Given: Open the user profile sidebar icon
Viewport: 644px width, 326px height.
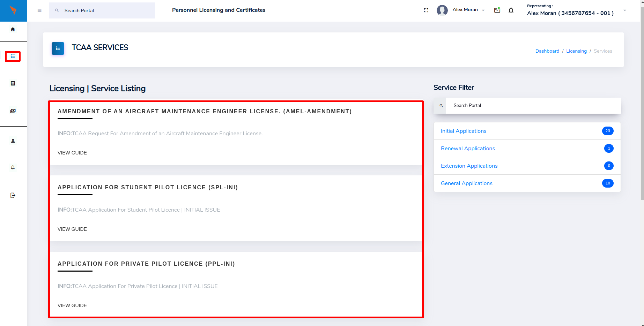Looking at the screenshot, I should (x=13, y=141).
